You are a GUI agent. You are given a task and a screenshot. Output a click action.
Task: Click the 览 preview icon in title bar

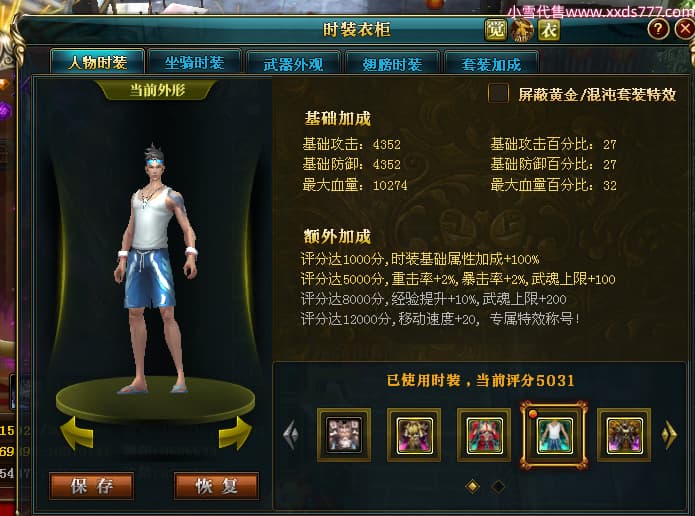pos(495,30)
